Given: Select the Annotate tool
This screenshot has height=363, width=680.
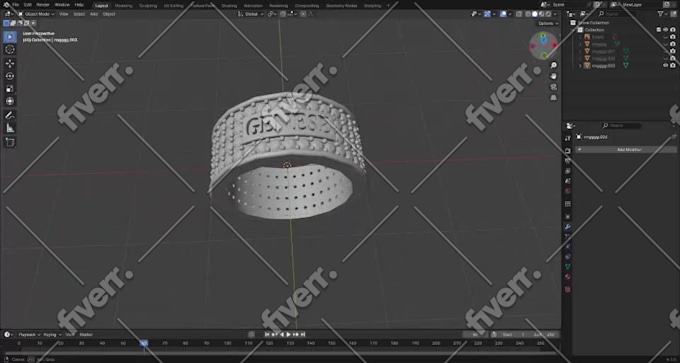Looking at the screenshot, I should coord(10,115).
